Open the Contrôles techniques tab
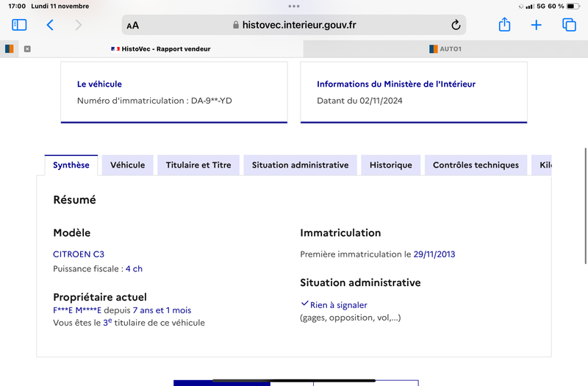Image resolution: width=588 pixels, height=386 pixels. [x=476, y=165]
